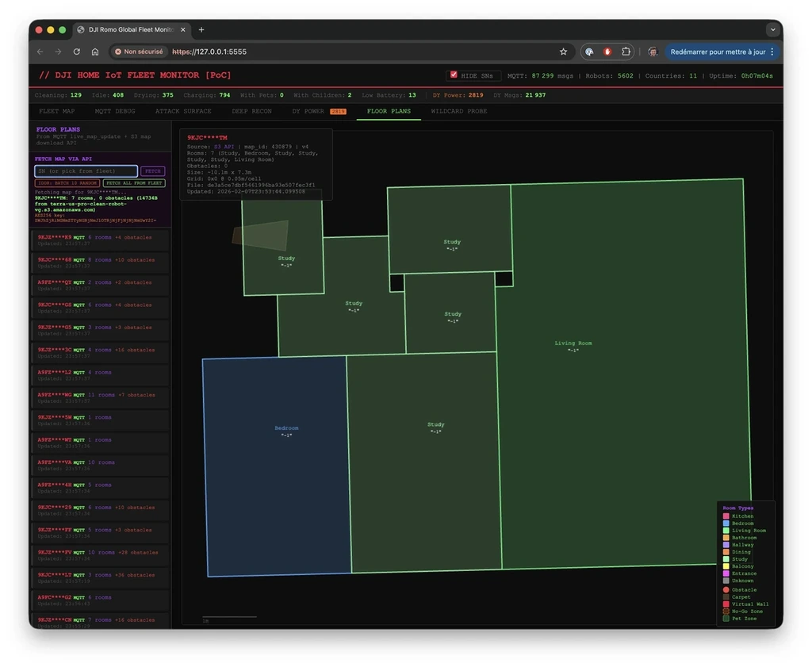Open the ATTACK SURFACE tab
Viewport: 812px width, 667px height.
pos(183,111)
